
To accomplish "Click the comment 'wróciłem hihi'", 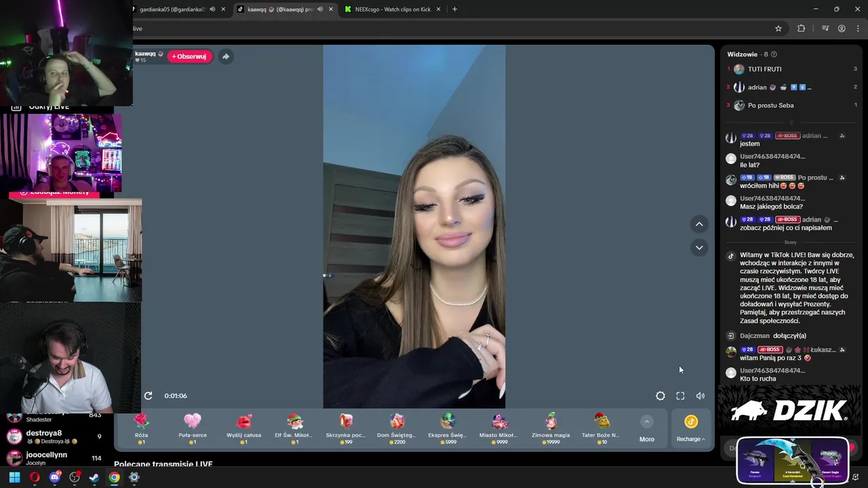I will 772,186.
